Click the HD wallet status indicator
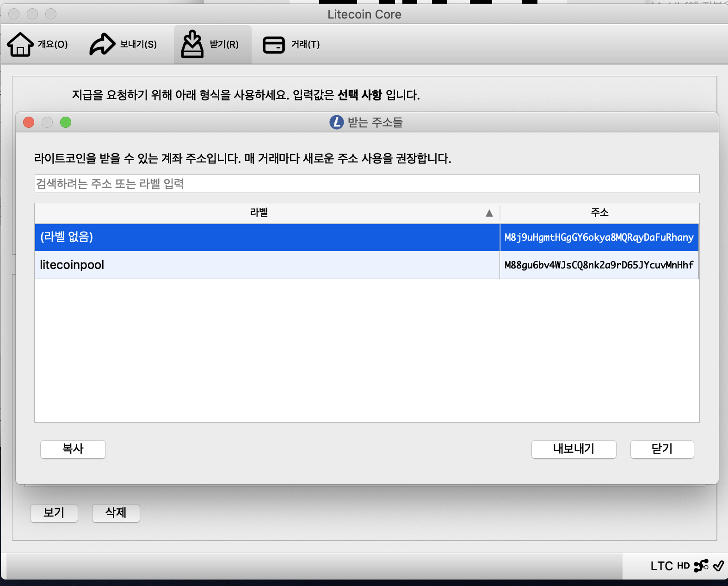 pos(683,566)
